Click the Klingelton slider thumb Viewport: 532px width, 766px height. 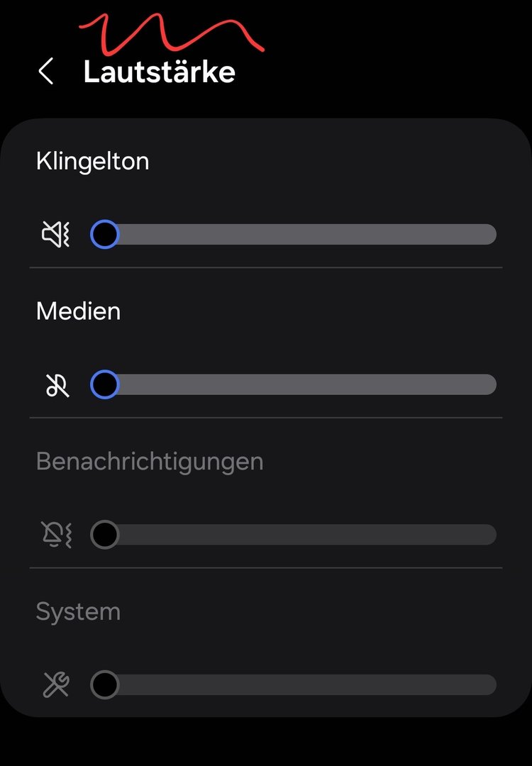105,234
